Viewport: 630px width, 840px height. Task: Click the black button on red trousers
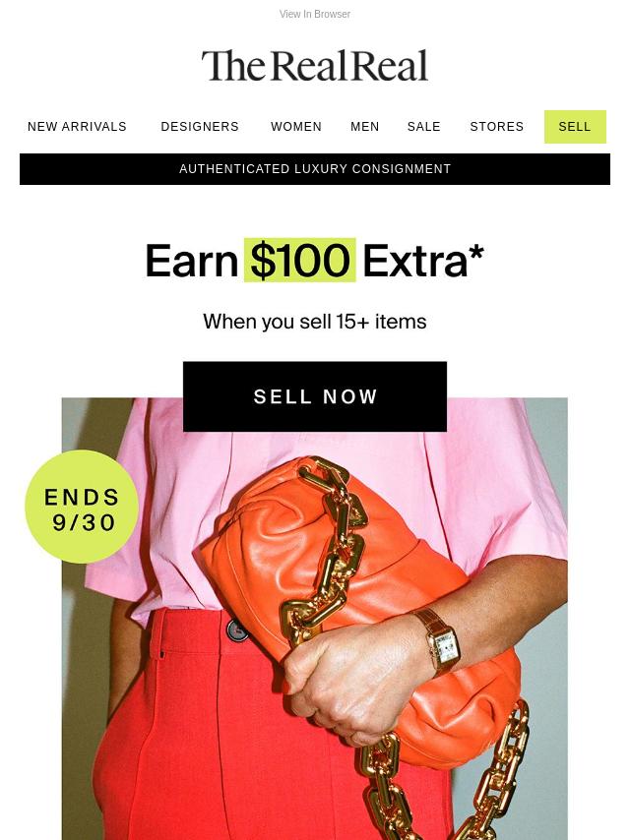pyautogui.click(x=236, y=630)
